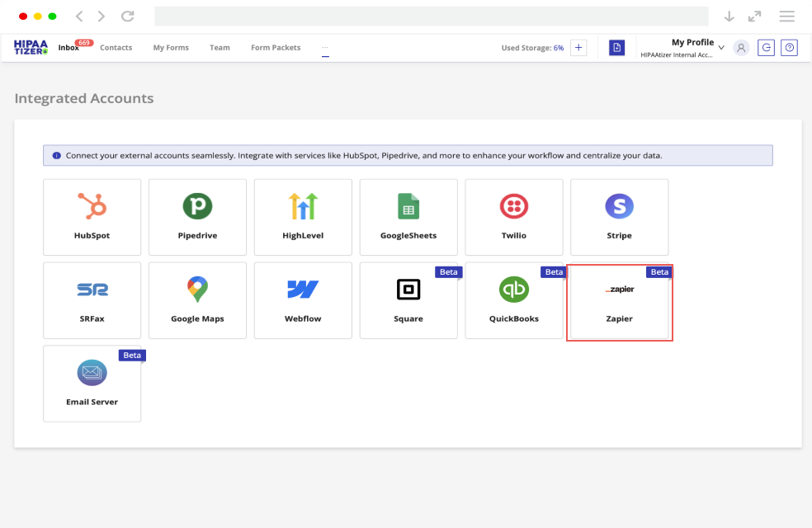
Task: Click the plus icon next to Used Storage
Action: (578, 48)
